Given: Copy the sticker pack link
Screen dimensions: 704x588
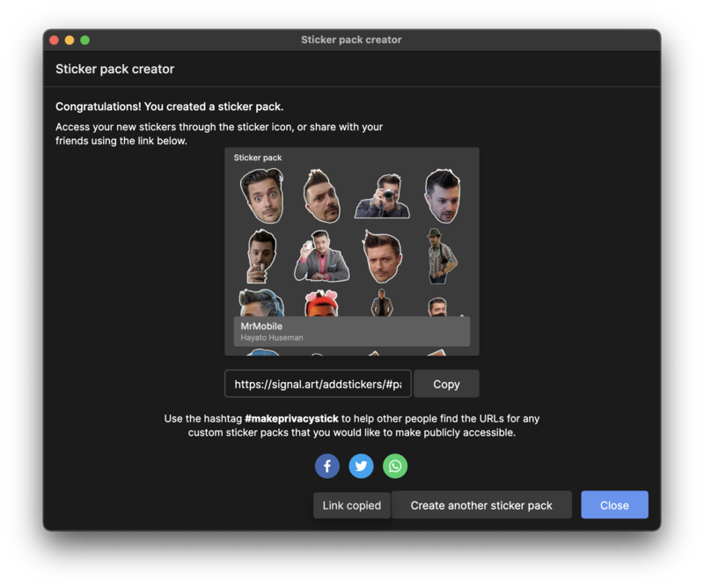Looking at the screenshot, I should click(446, 383).
